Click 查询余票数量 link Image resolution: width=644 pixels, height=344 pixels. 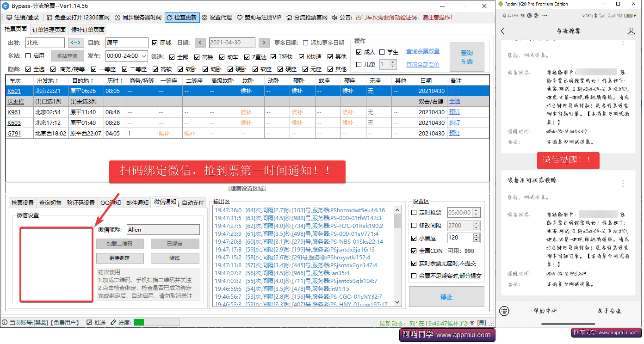(423, 51)
